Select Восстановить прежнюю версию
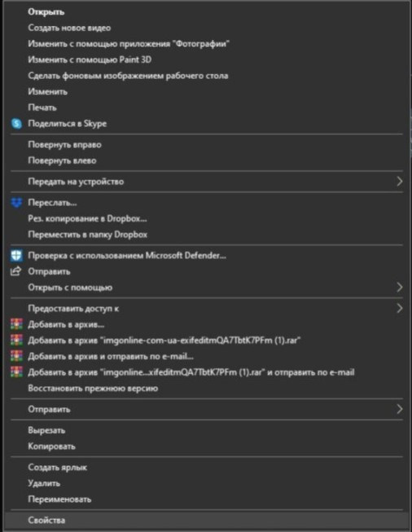Image resolution: width=412 pixels, height=532 pixels. pos(93,388)
